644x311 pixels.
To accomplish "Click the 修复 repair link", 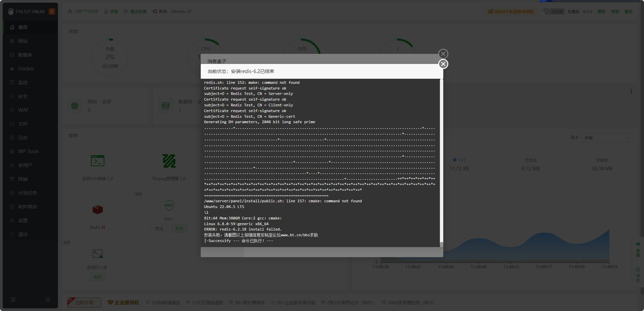I will [x=615, y=11].
